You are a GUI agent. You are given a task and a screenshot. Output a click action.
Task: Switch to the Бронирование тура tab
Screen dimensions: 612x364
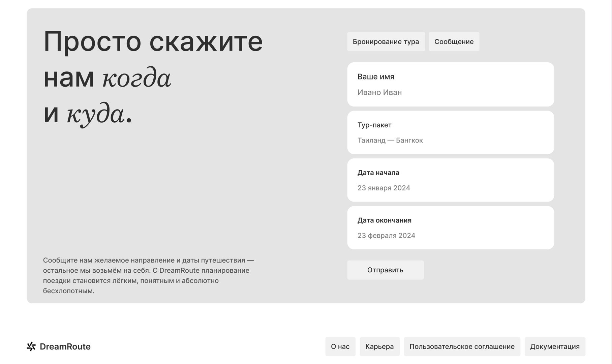pos(386,42)
